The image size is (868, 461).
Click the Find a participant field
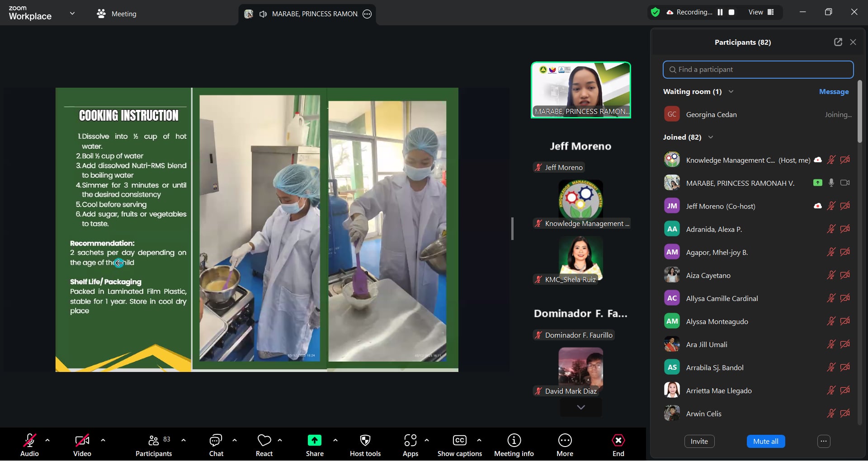point(758,70)
